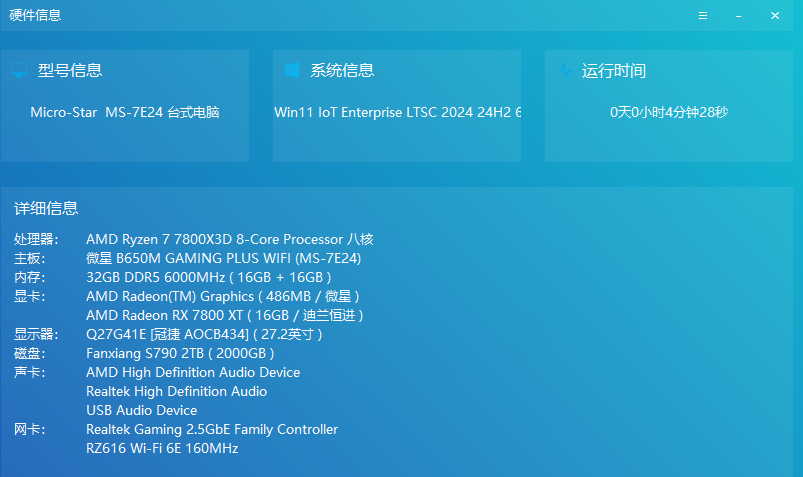Select USB Audio Device line

[141, 410]
